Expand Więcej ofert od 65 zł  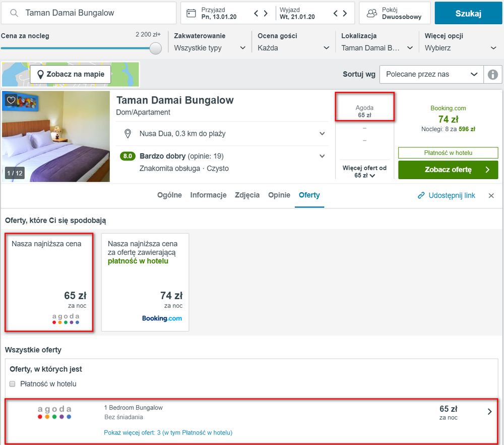point(364,172)
